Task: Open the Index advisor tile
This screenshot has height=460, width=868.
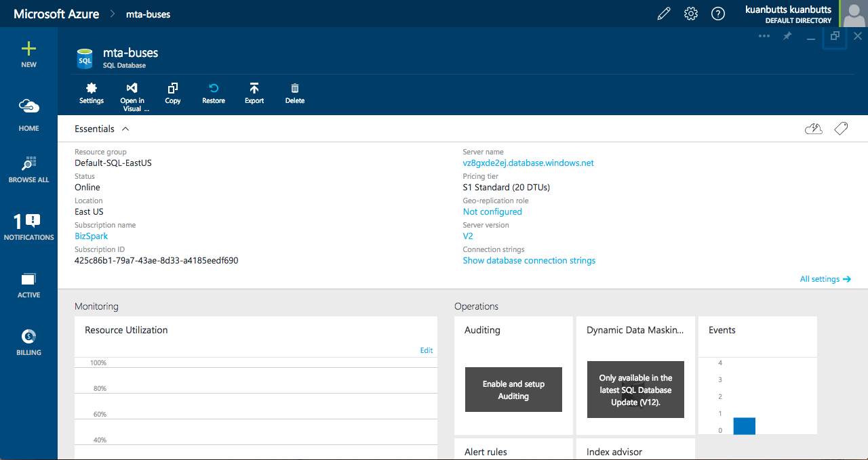Action: point(635,449)
